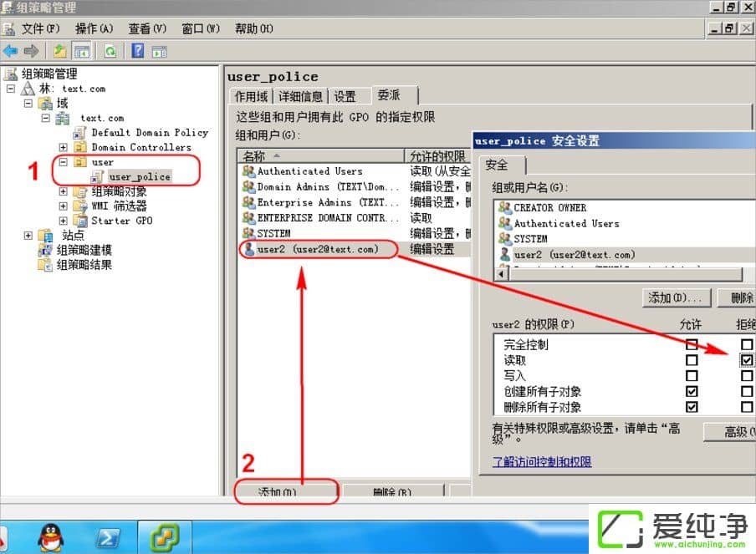Image resolution: width=756 pixels, height=554 pixels.
Task: Click the Up one level folder icon
Action: tap(60, 51)
